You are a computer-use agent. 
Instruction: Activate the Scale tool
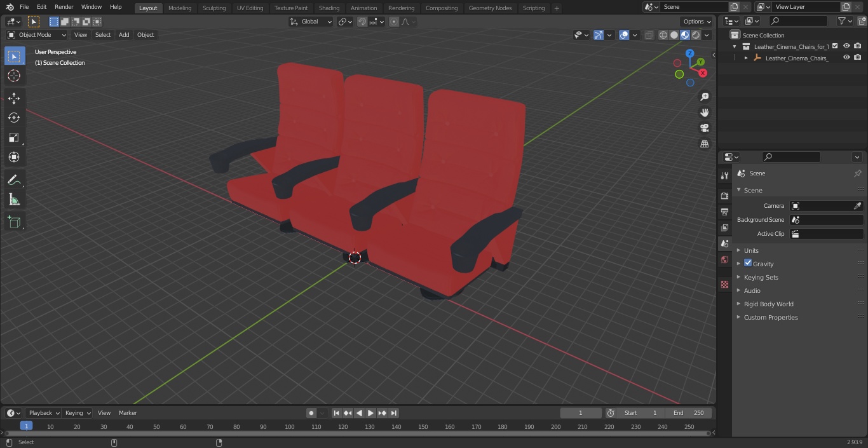pyautogui.click(x=14, y=137)
